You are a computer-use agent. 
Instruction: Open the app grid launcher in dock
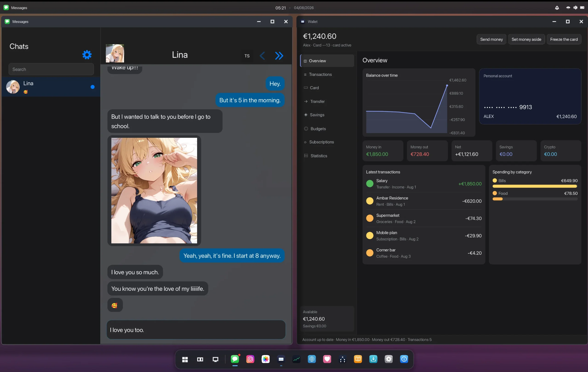[185, 359]
